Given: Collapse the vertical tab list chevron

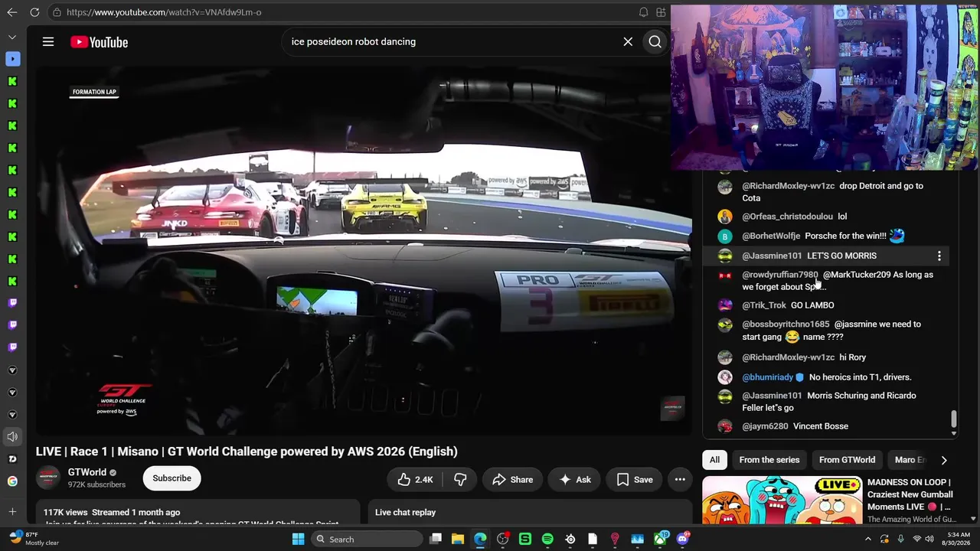Looking at the screenshot, I should 12,37.
